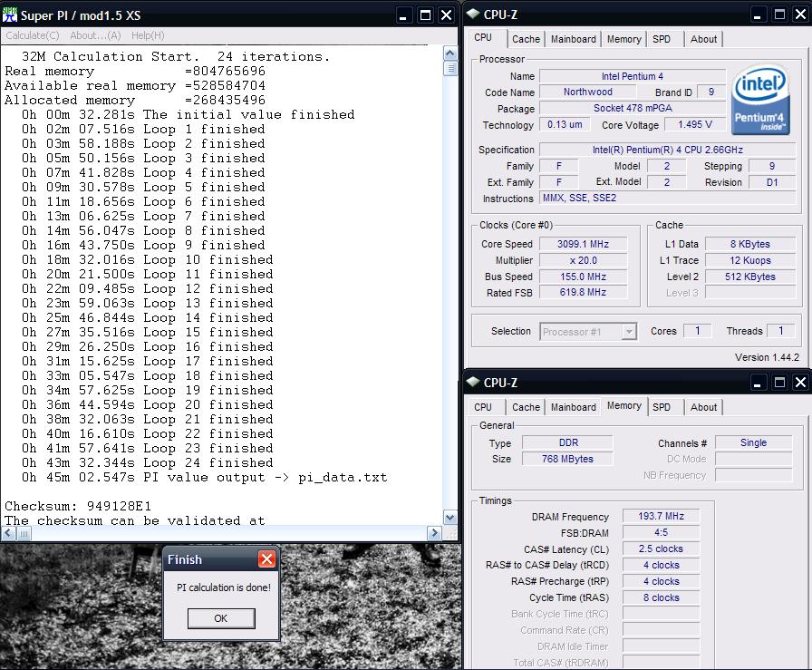Switch to Mainboard tab in bottom CPU-Z window
812x670 pixels.
tap(574, 407)
